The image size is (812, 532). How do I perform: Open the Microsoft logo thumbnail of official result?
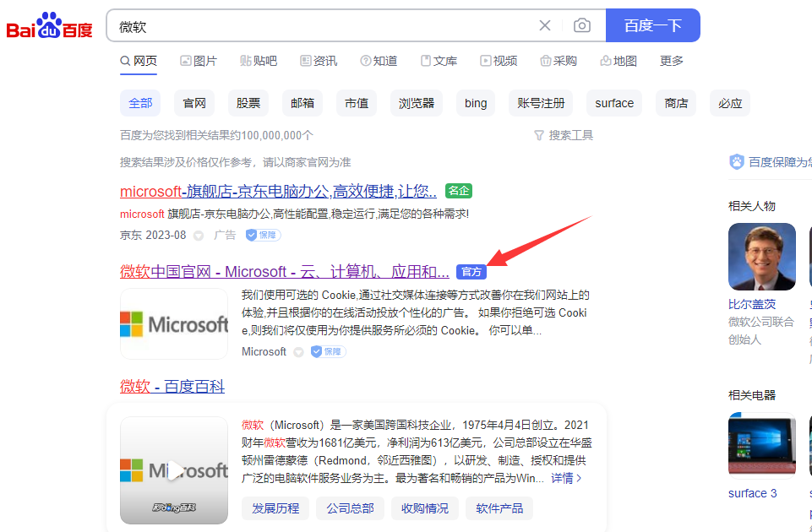pos(174,324)
